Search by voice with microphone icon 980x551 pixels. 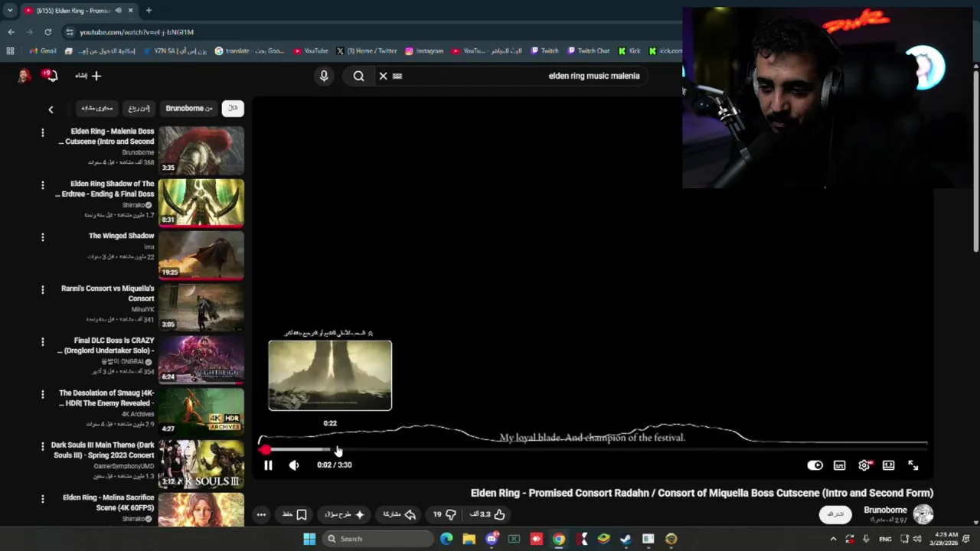(x=324, y=76)
